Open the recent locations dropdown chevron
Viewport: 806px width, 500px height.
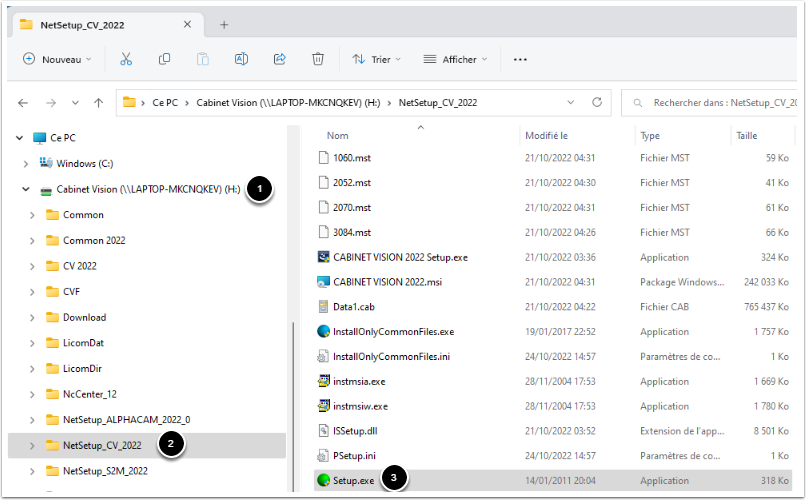(75, 103)
